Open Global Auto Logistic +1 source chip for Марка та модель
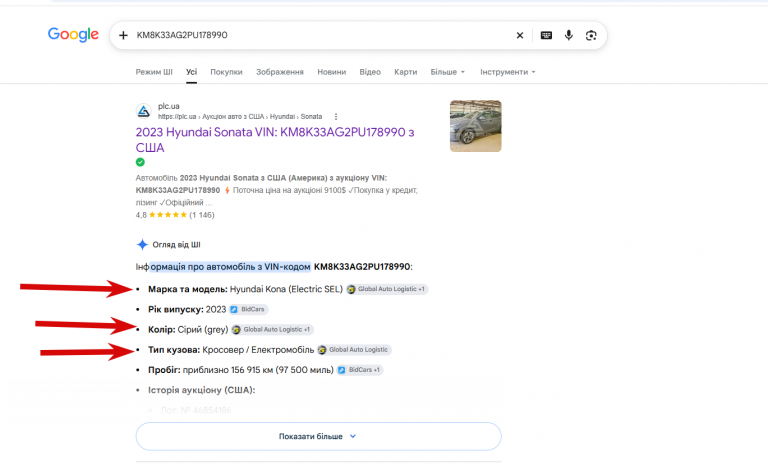 point(386,289)
